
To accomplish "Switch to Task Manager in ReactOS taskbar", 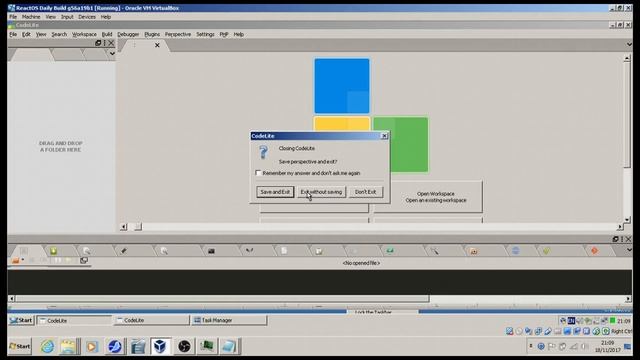I will coord(229,320).
